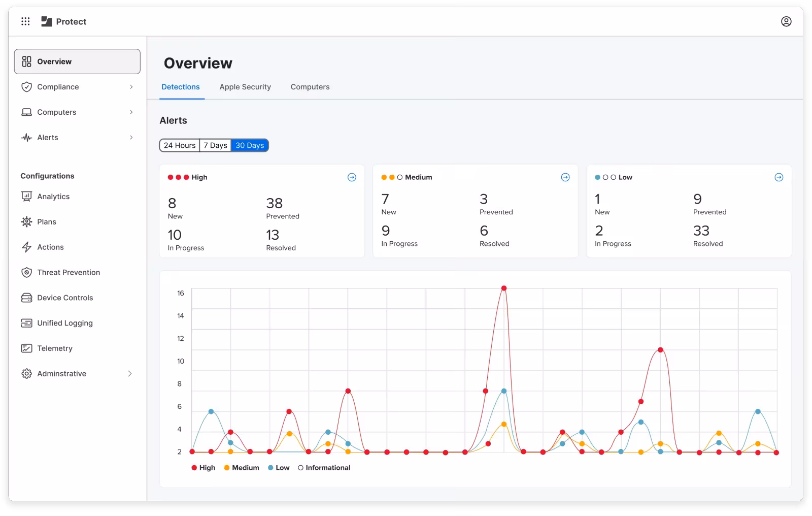Go to Telemetry page

click(55, 348)
